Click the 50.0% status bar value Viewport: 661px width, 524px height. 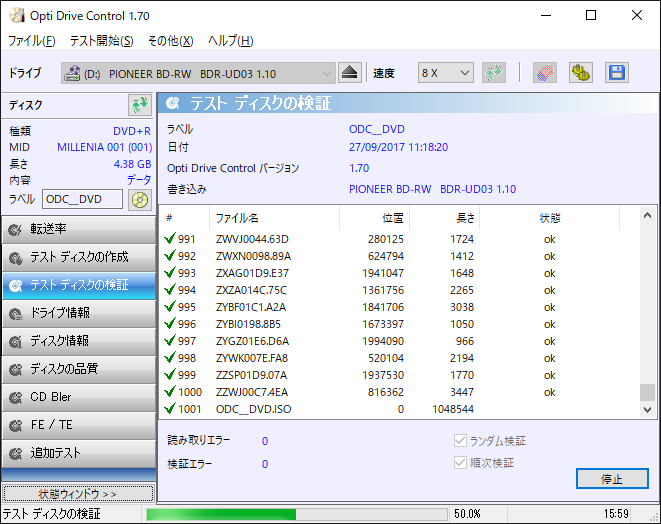point(467,514)
